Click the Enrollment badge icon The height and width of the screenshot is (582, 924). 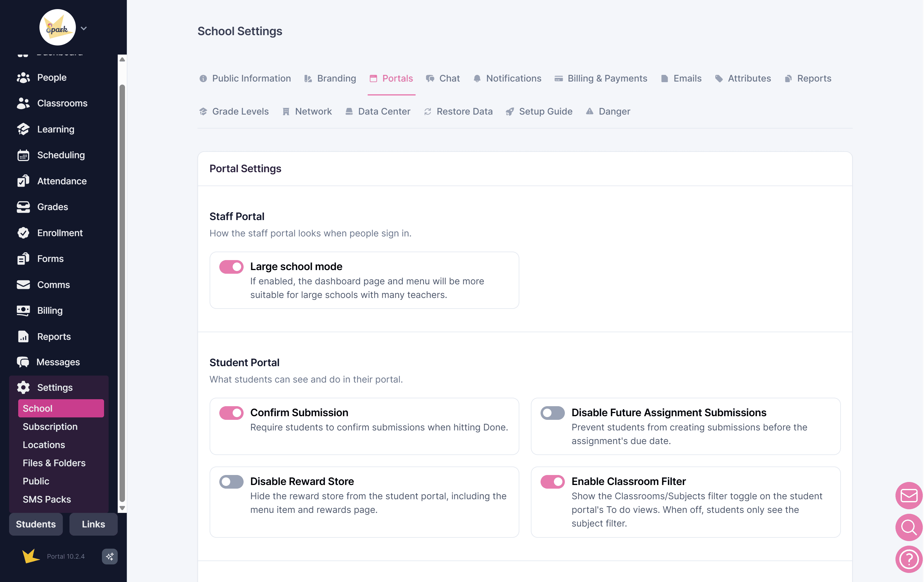pyautogui.click(x=23, y=233)
